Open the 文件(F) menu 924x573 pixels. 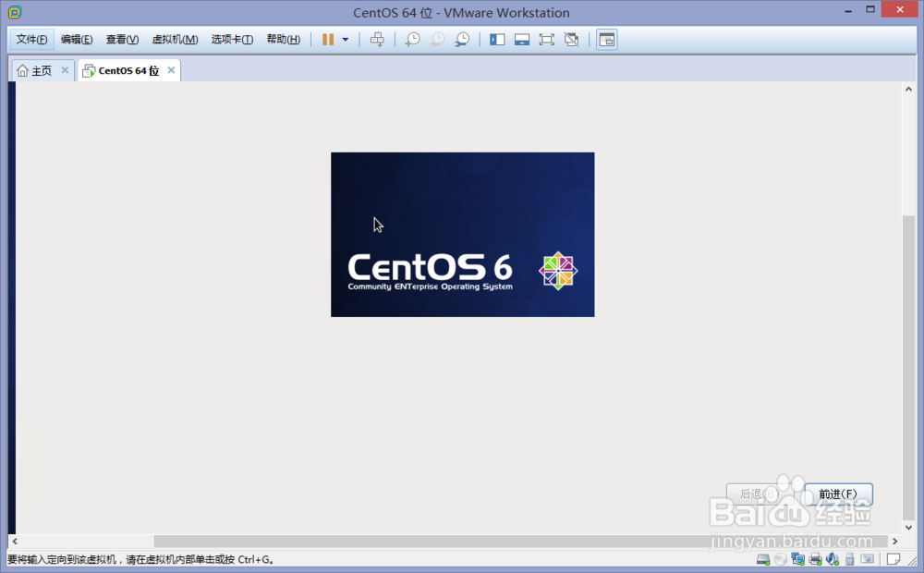[x=31, y=40]
